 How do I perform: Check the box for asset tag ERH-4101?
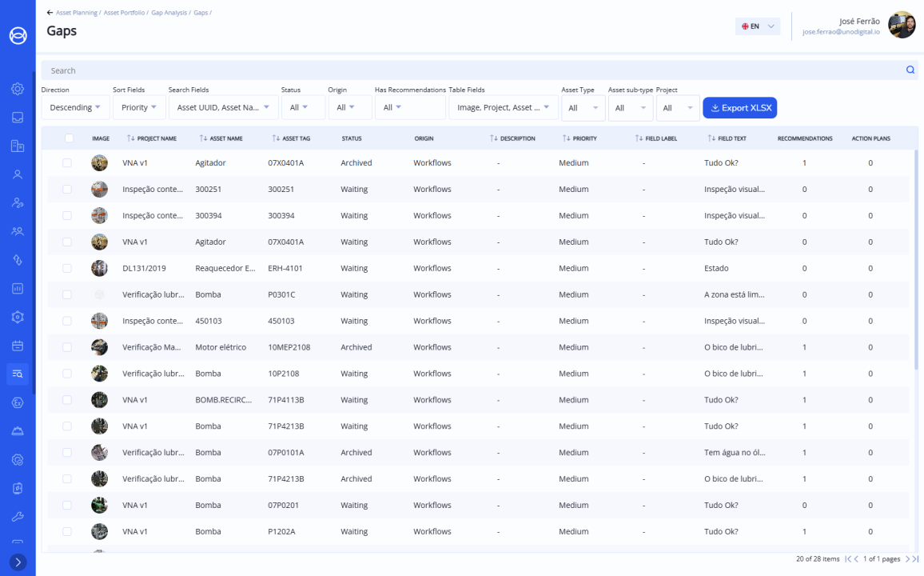tap(67, 268)
